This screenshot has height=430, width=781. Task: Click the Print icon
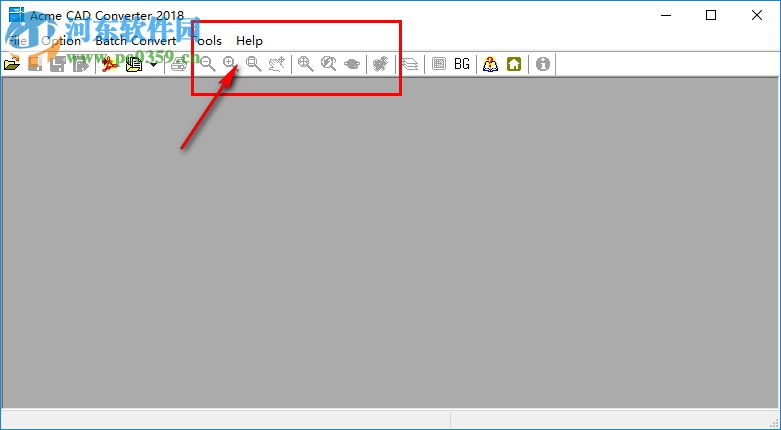(179, 64)
